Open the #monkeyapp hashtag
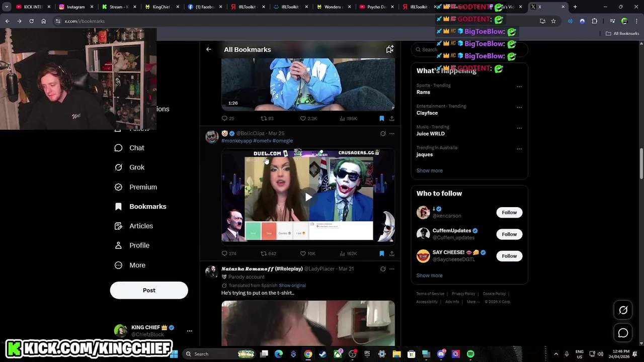 236,141
